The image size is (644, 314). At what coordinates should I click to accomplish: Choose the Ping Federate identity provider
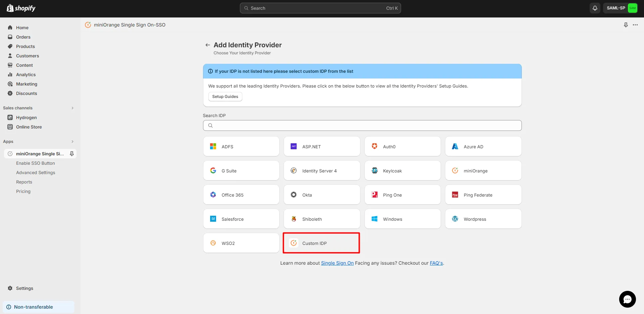point(483,195)
